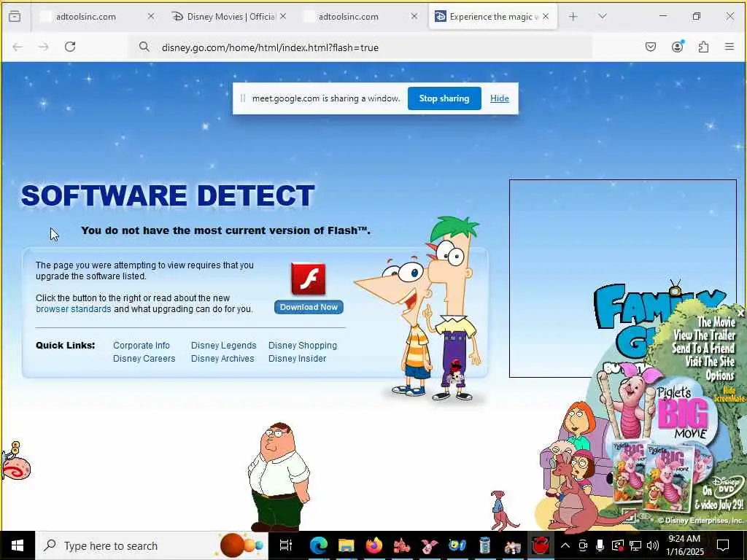Open the Extensions puzzle icon
The image size is (747, 560).
704,47
